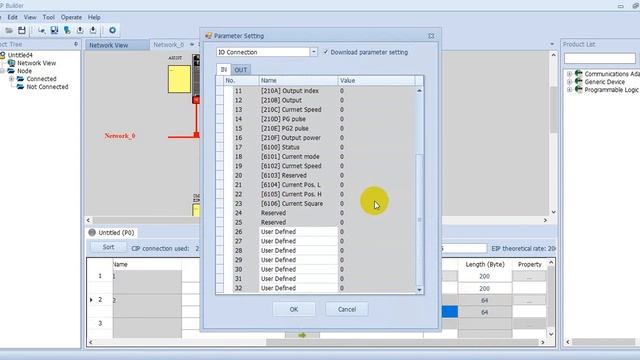This screenshot has height=360, width=640.
Task: Click the yellow device block in network view
Action: click(179, 79)
